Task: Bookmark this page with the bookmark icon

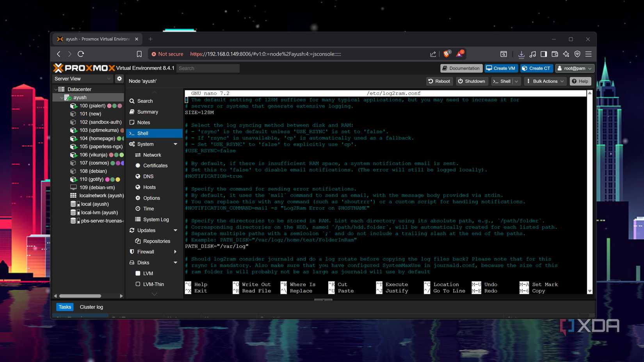Action: pos(139,54)
